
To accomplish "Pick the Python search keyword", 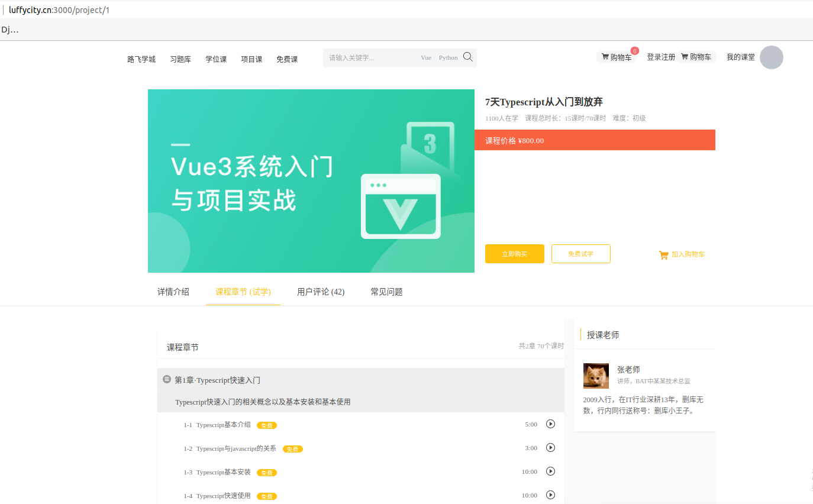I will pyautogui.click(x=449, y=58).
